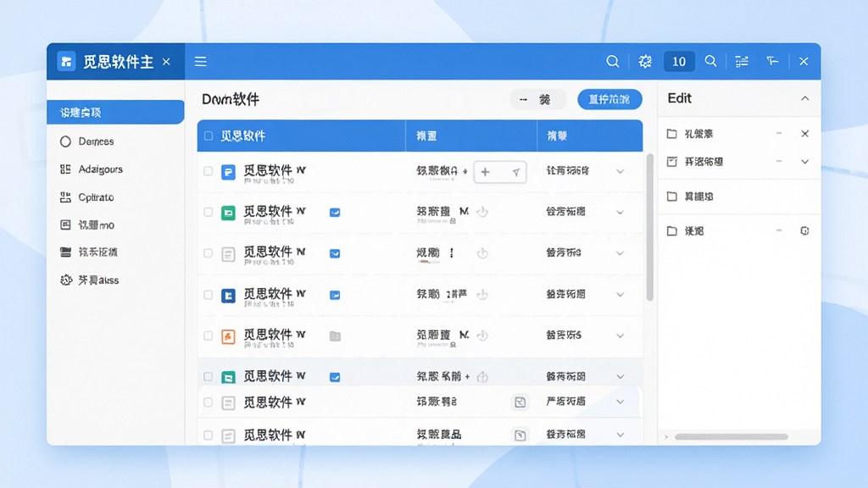Open the sidebar item with stacked bars icon
Image resolution: width=868 pixels, height=488 pixels.
pyautogui.click(x=65, y=252)
